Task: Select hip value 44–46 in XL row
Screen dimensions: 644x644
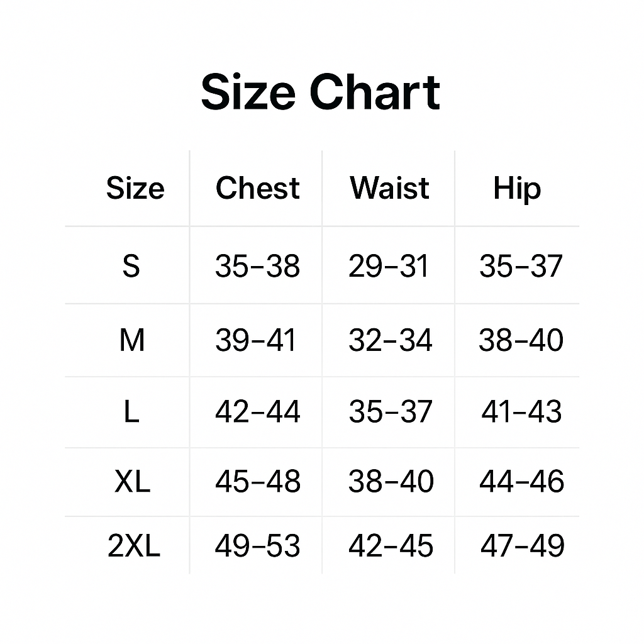Action: pyautogui.click(x=521, y=482)
